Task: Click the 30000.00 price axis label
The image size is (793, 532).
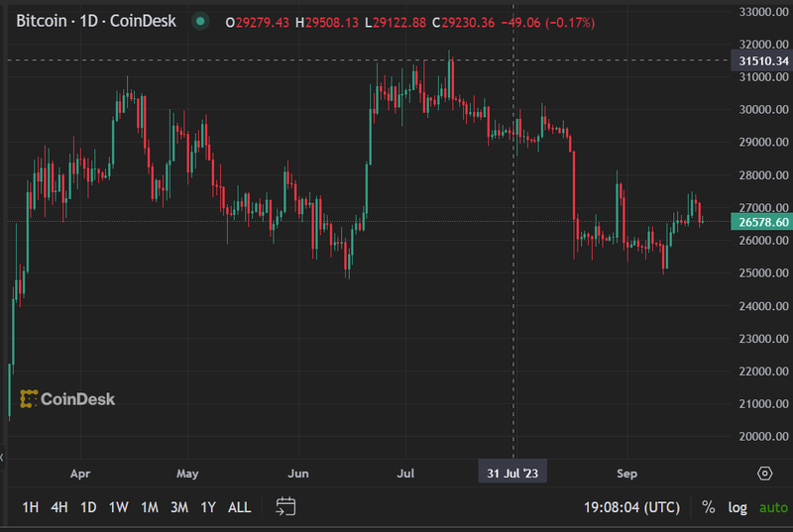Action: (x=763, y=110)
